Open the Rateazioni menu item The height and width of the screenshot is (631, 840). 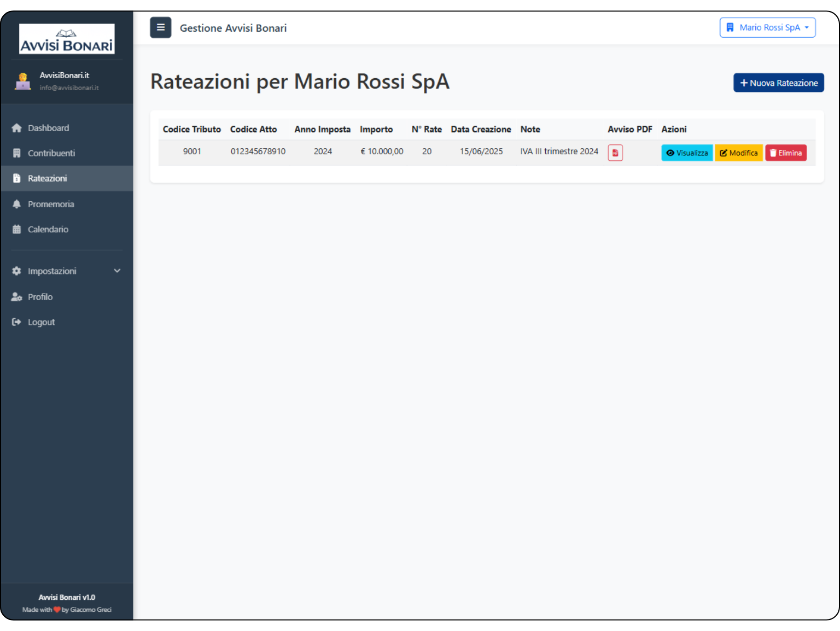48,178
